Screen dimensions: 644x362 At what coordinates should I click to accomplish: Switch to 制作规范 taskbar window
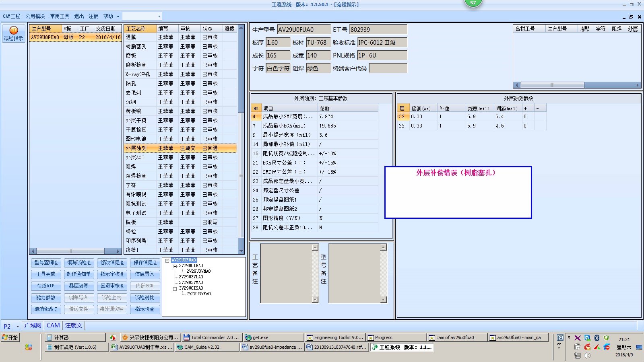click(76, 347)
